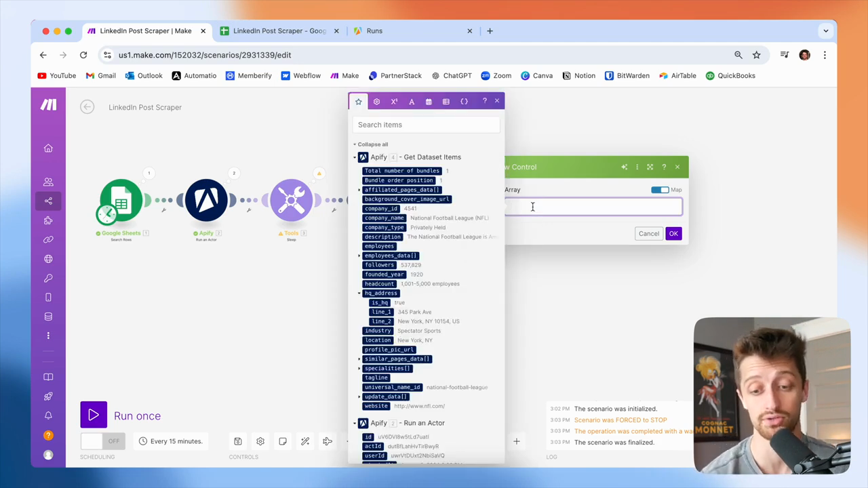The width and height of the screenshot is (868, 488).
Task: Click the Make logo in sidebar
Action: 48,104
